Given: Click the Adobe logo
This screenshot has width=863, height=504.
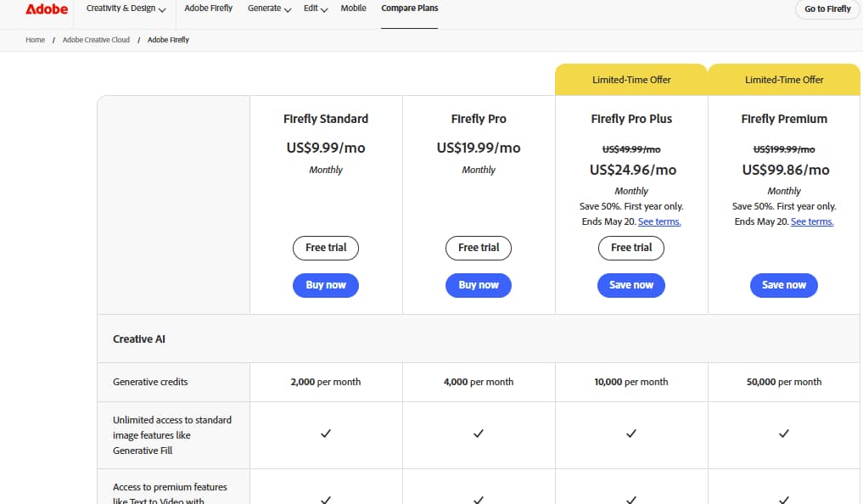Looking at the screenshot, I should (47, 8).
